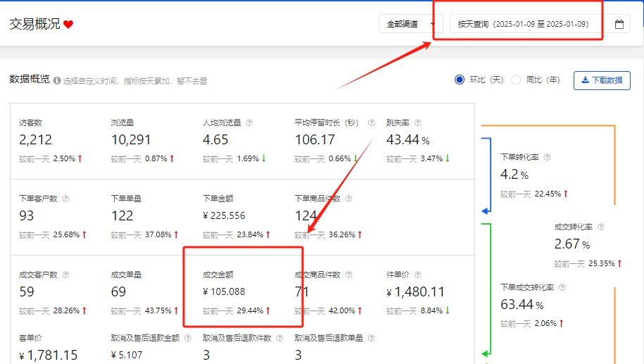Click the 数据概览 section heading

click(x=30, y=80)
